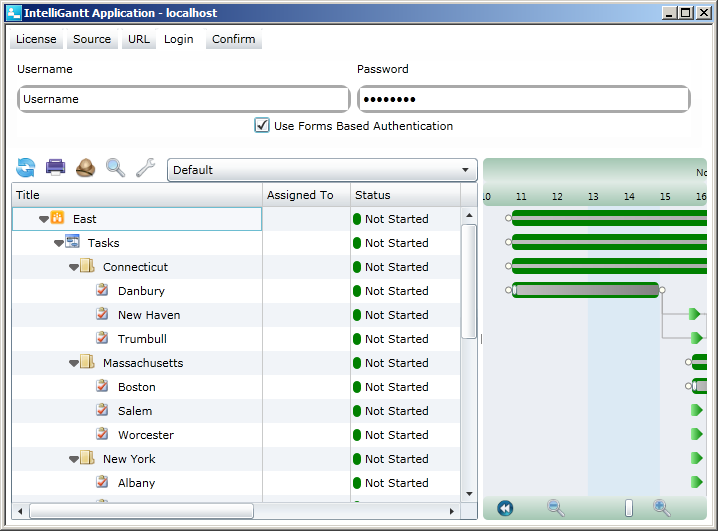Click the East site icon
This screenshot has width=718, height=531.
coord(57,217)
